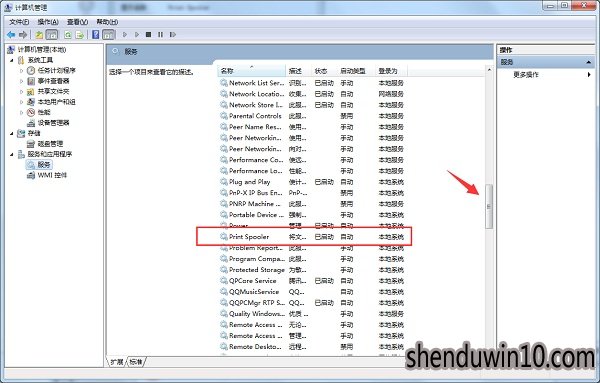The height and width of the screenshot is (383, 600).
Task: Toggle the Show/Hide Console Tree toolbar button
Action: [52, 35]
